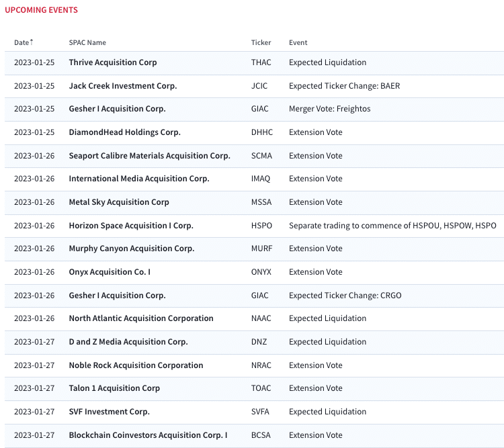Image resolution: width=504 pixels, height=448 pixels.
Task: Click the TOAC ticker cell
Action: point(261,388)
